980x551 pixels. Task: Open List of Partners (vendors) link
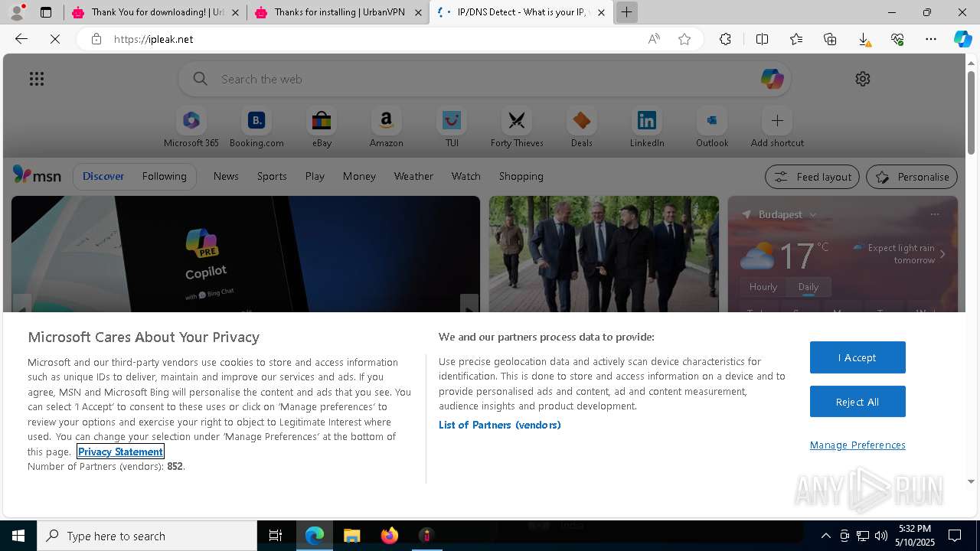click(x=499, y=425)
